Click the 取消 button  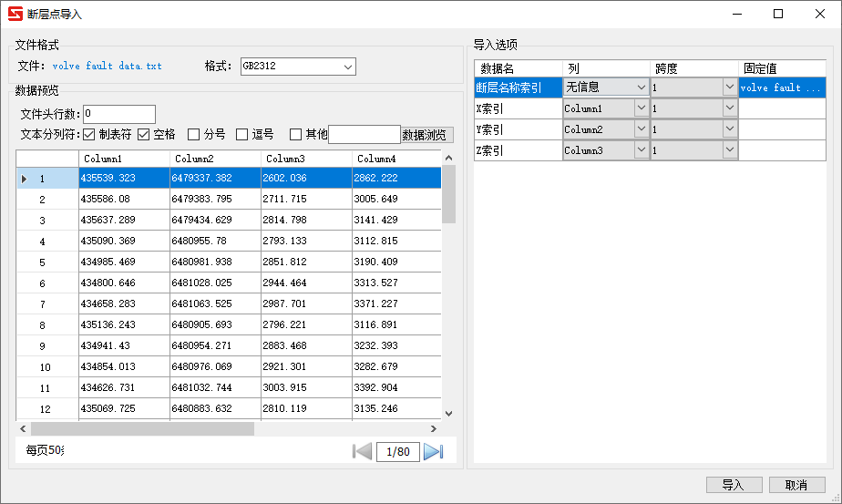(796, 485)
